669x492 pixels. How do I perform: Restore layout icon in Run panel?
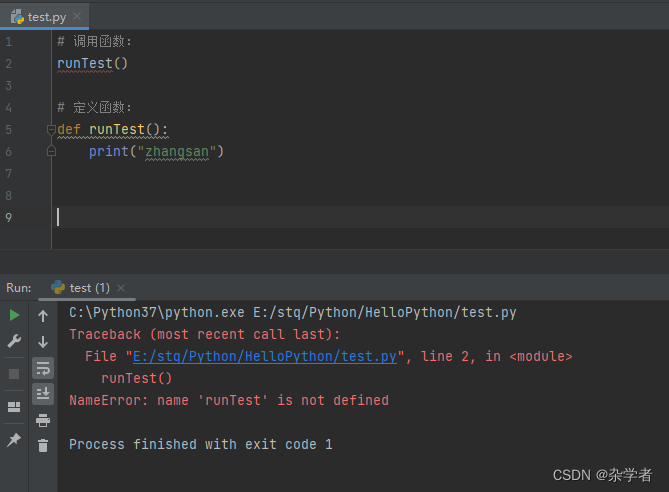click(14, 407)
